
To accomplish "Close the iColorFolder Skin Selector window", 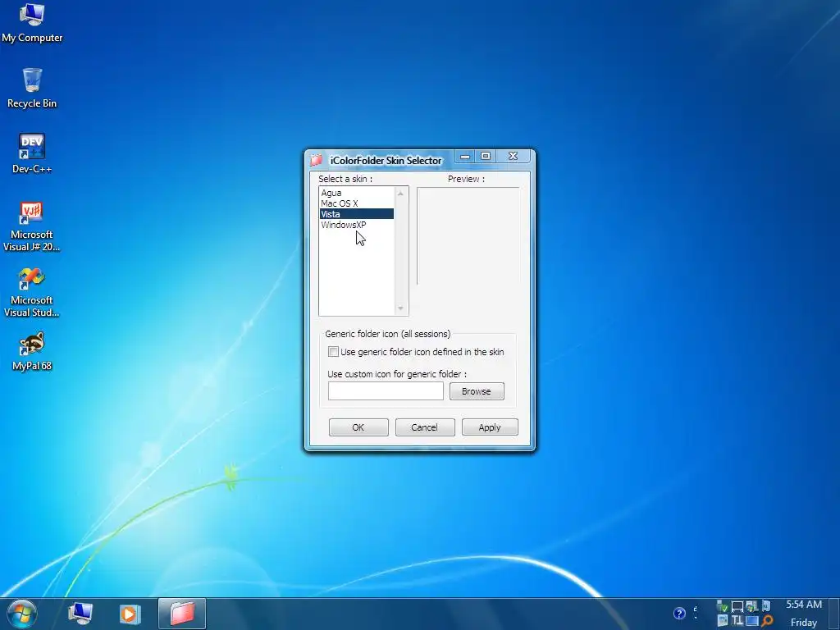I will pyautogui.click(x=513, y=156).
